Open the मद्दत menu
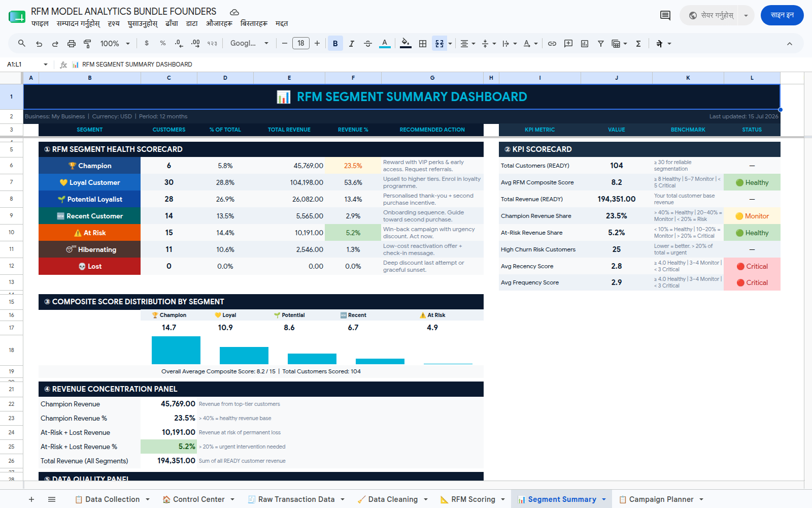This screenshot has width=812, height=508. pyautogui.click(x=282, y=23)
